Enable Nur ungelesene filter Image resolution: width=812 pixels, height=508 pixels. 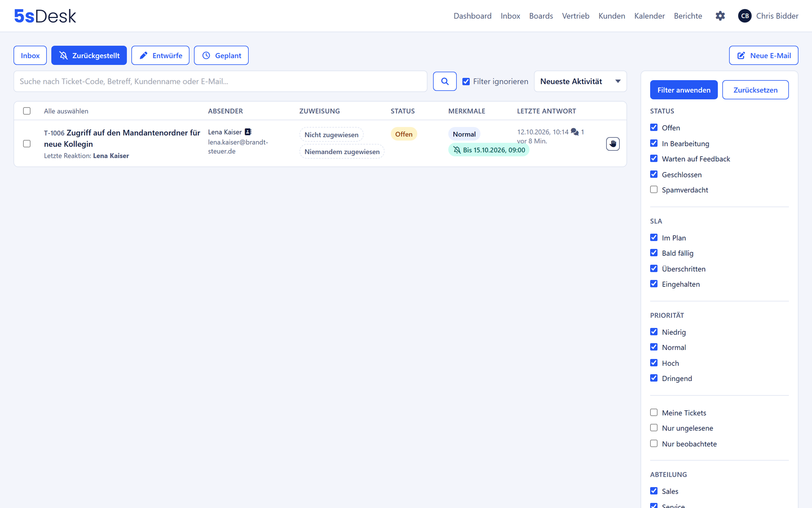pyautogui.click(x=654, y=428)
